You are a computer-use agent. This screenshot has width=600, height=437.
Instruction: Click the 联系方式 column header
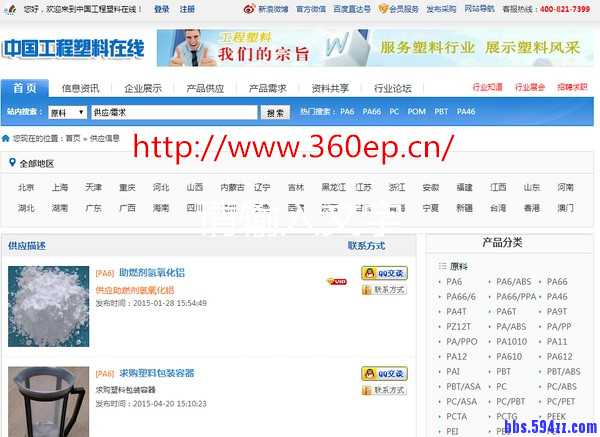(366, 246)
